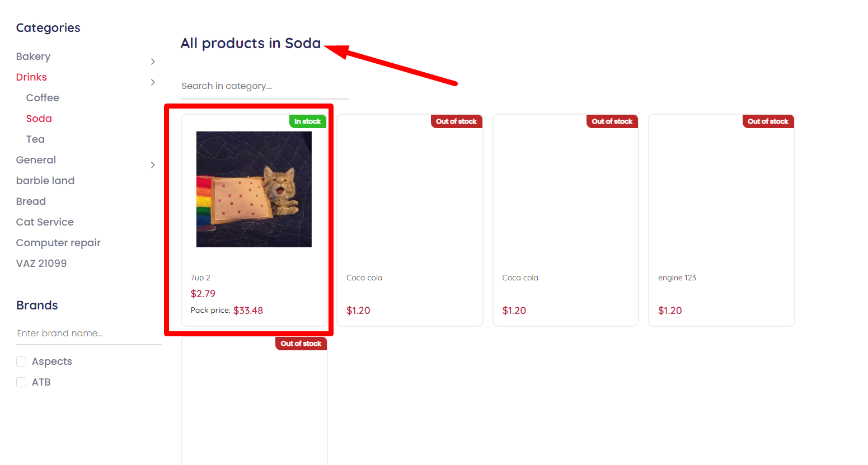Expand the General category arrow
The height and width of the screenshot is (465, 868).
coord(153,165)
